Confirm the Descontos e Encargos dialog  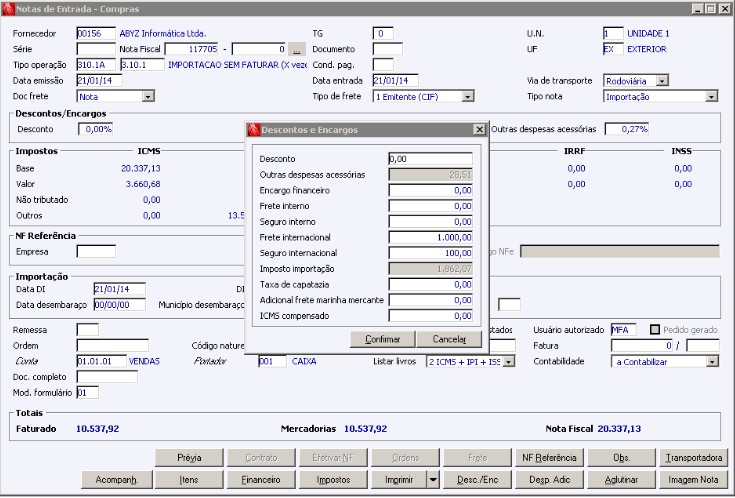tap(382, 339)
